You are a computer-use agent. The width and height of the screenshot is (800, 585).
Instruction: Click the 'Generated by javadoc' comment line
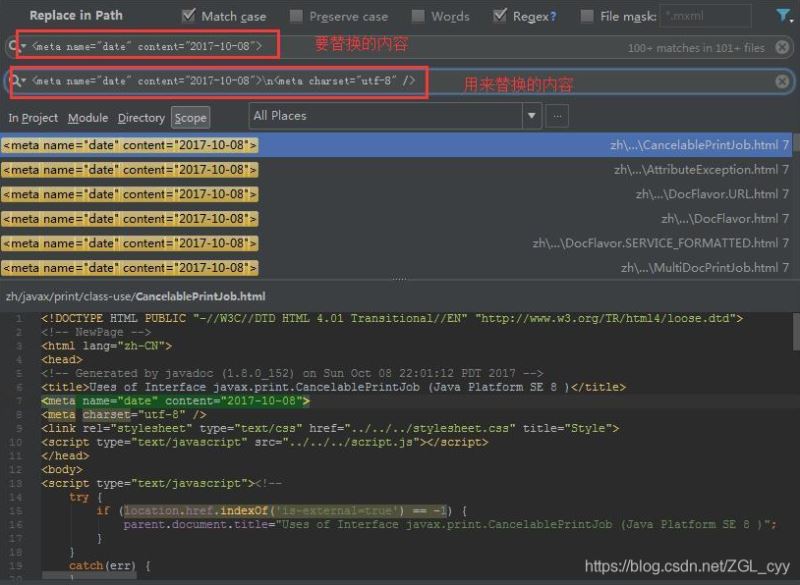pos(292,373)
